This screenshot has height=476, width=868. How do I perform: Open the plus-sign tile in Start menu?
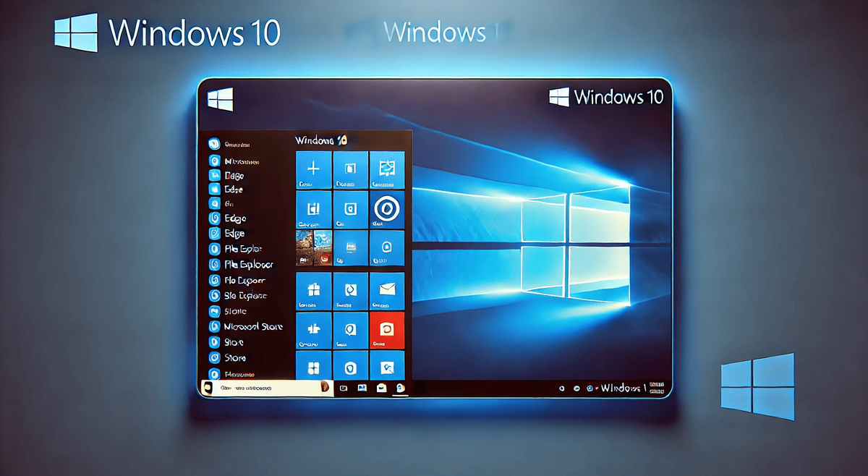(x=314, y=169)
